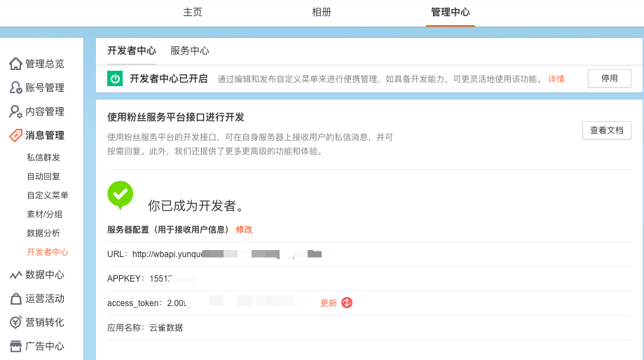Toggle the green power icon for 开发者中心

click(115, 78)
